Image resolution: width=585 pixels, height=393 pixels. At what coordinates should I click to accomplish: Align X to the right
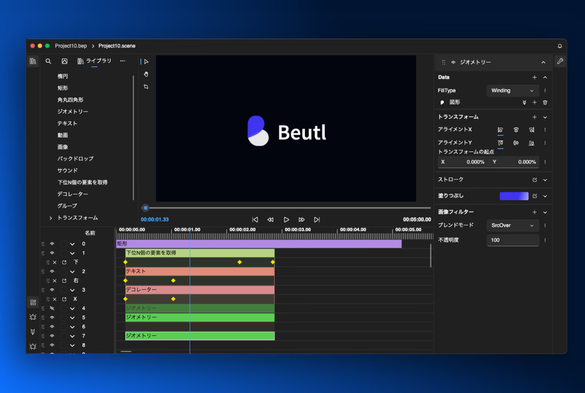tap(532, 130)
